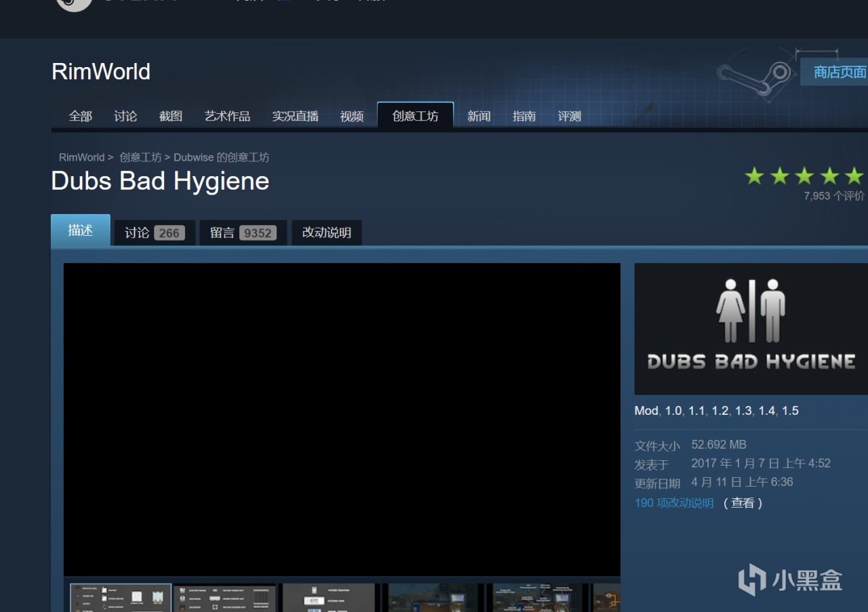
Task: Click the 1.5 version tag
Action: click(790, 411)
